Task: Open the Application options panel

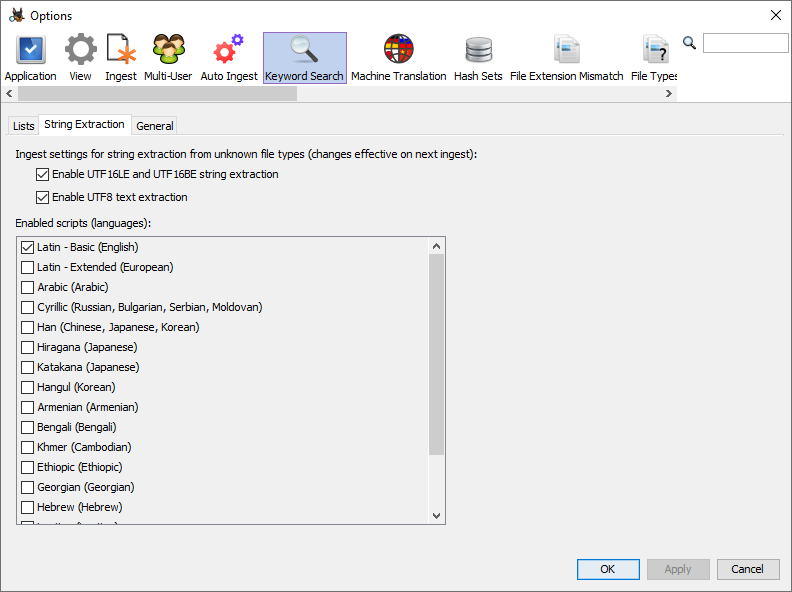Action: point(30,57)
